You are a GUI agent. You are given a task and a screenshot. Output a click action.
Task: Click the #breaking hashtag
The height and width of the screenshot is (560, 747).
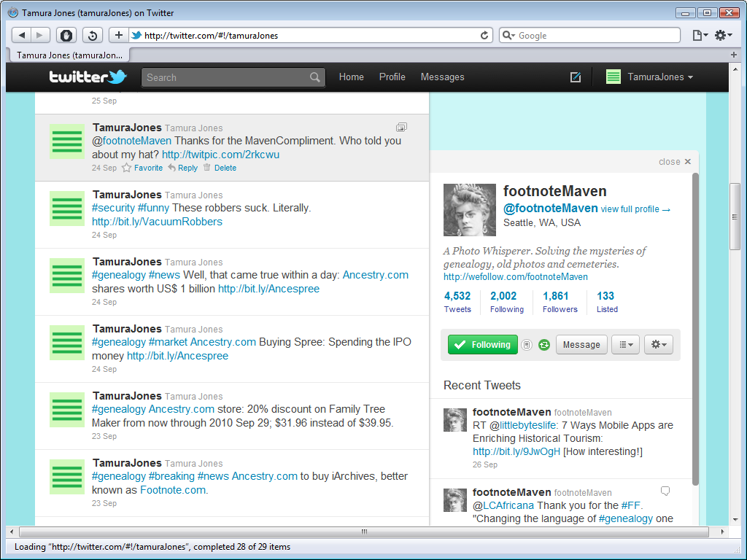(x=171, y=477)
